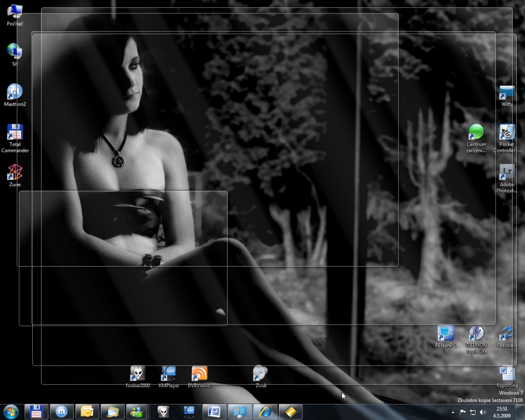Screen dimensions: 525x420
Task: Select the foobar2000 desktop shortcut
Action: coord(137,377)
